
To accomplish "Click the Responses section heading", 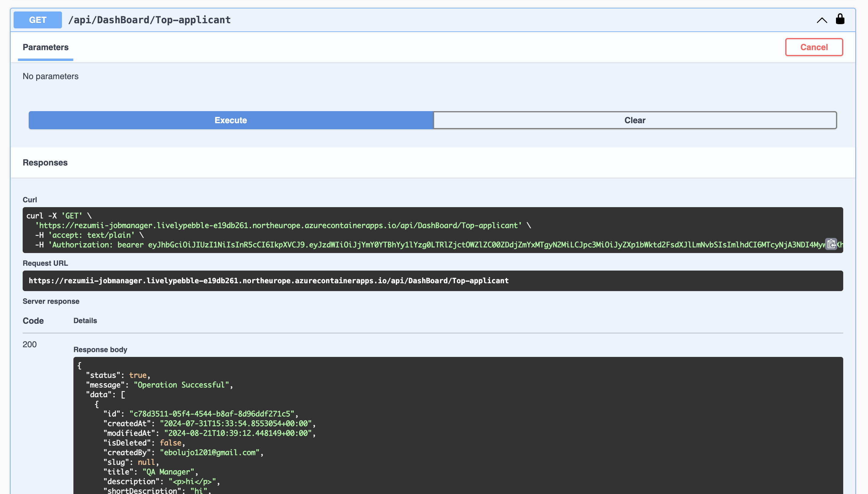I will 45,162.
